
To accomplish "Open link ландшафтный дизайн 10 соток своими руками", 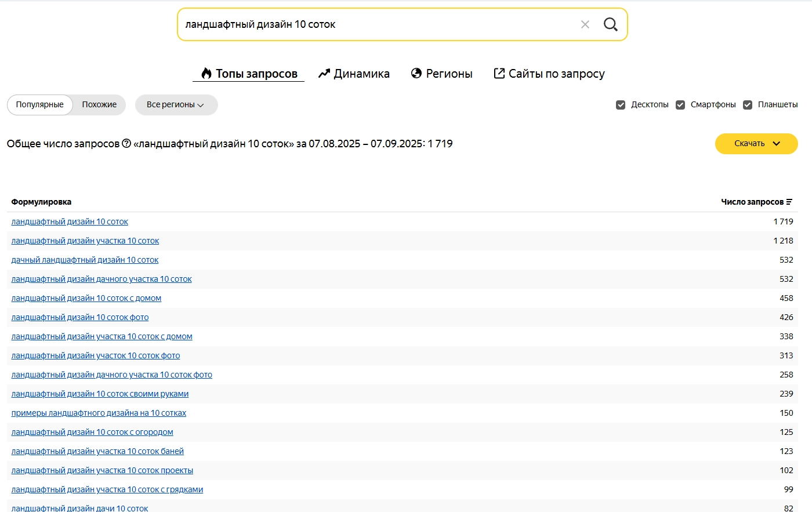I will click(100, 394).
